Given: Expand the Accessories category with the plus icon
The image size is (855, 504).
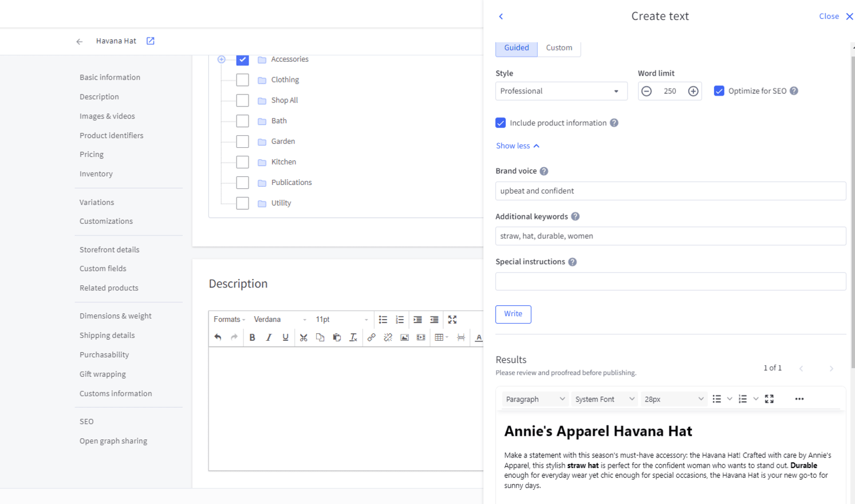Looking at the screenshot, I should [x=222, y=59].
